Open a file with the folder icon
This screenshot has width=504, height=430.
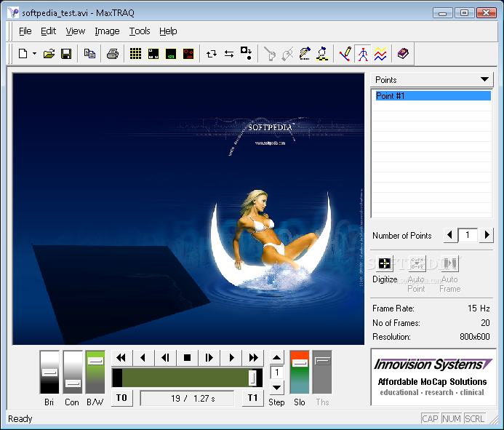[x=49, y=54]
